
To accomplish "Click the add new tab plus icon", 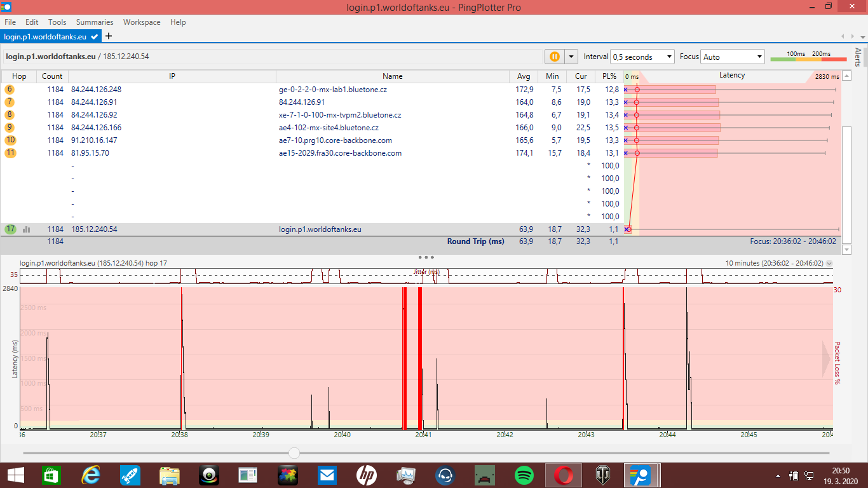I will (x=109, y=36).
